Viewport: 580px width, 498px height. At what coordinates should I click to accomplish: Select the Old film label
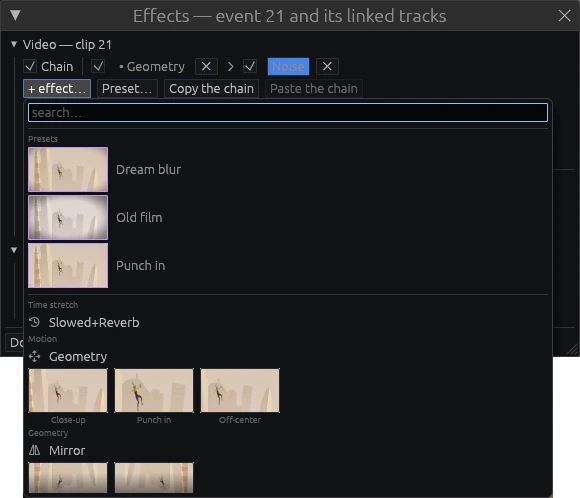click(139, 218)
